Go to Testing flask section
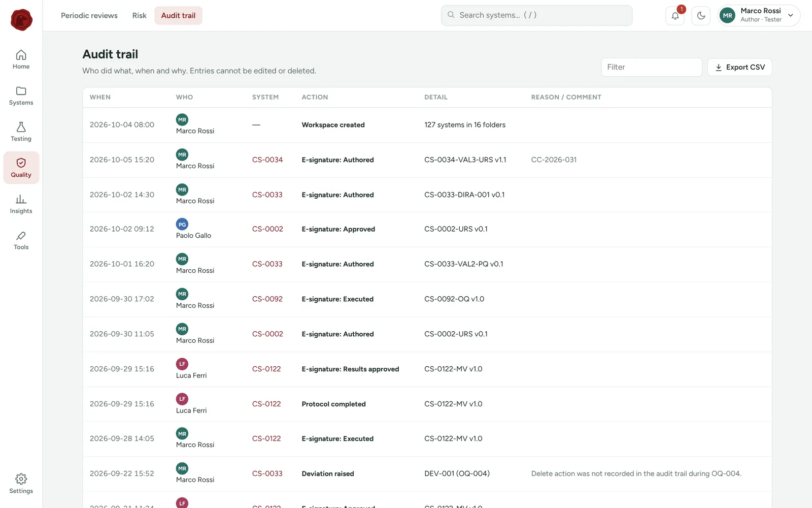The width and height of the screenshot is (812, 508). (21, 132)
